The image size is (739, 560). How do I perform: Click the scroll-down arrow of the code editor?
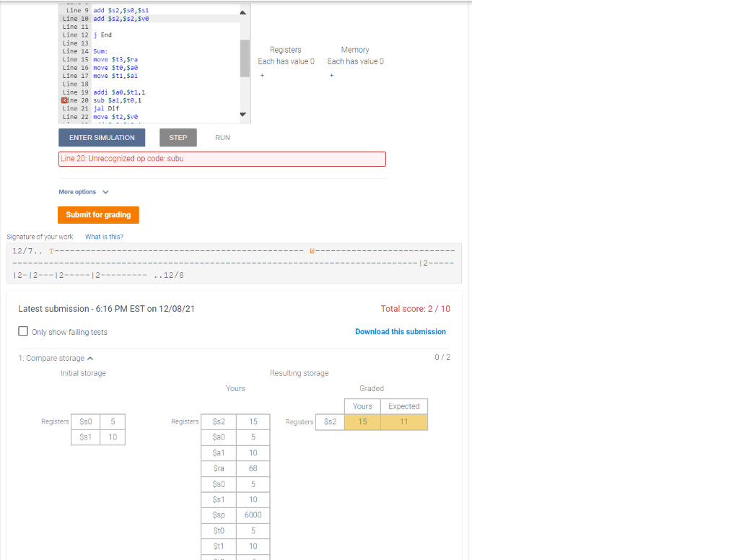(243, 113)
